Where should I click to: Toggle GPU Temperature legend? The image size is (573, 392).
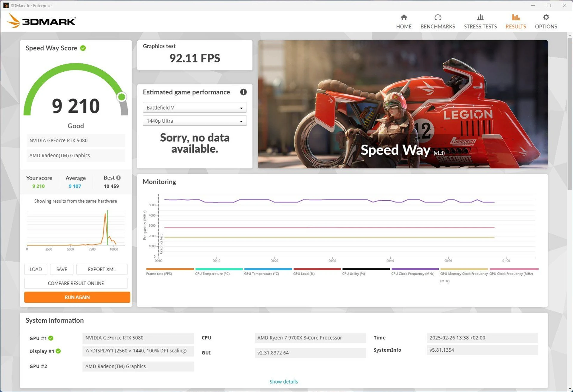pos(268,271)
